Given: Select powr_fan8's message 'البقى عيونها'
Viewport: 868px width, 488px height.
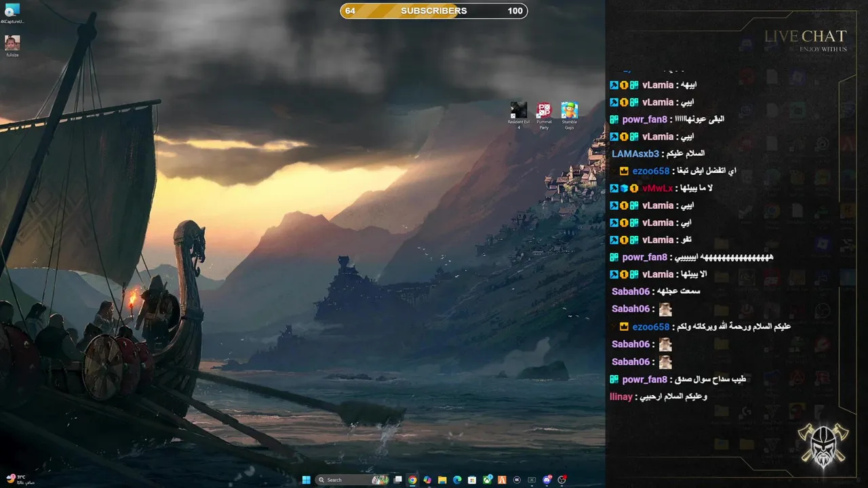Looking at the screenshot, I should pos(667,119).
